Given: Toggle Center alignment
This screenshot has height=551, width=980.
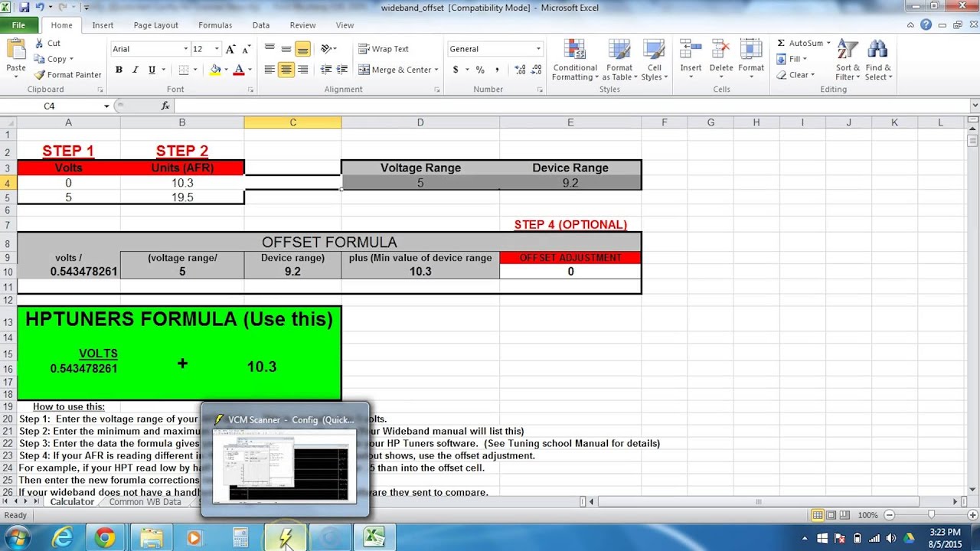Looking at the screenshot, I should [286, 70].
